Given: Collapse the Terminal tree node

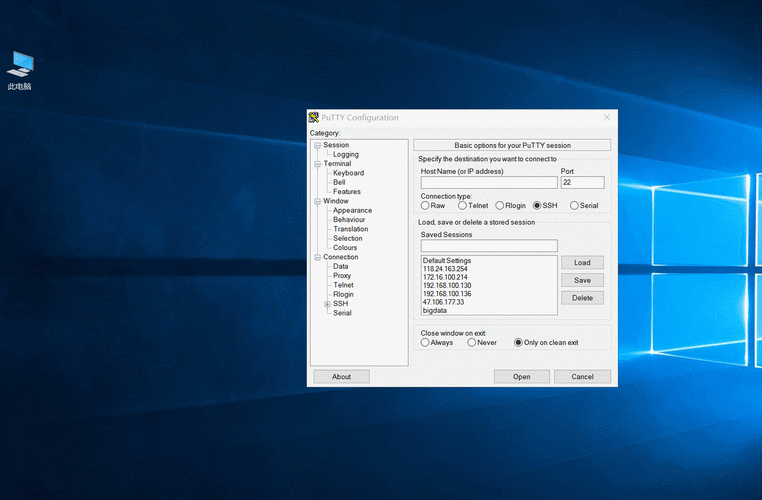Looking at the screenshot, I should pos(317,164).
